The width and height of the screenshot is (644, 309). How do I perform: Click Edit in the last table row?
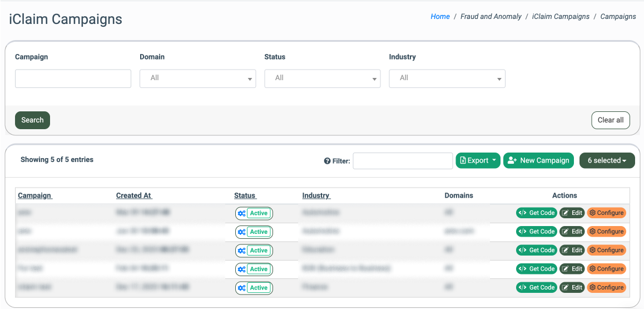click(x=572, y=287)
